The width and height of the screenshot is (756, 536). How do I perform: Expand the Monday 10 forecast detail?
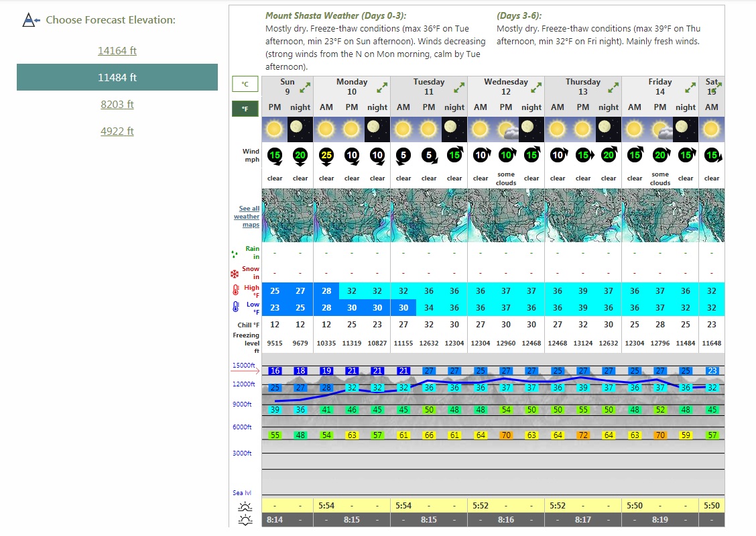tap(382, 88)
